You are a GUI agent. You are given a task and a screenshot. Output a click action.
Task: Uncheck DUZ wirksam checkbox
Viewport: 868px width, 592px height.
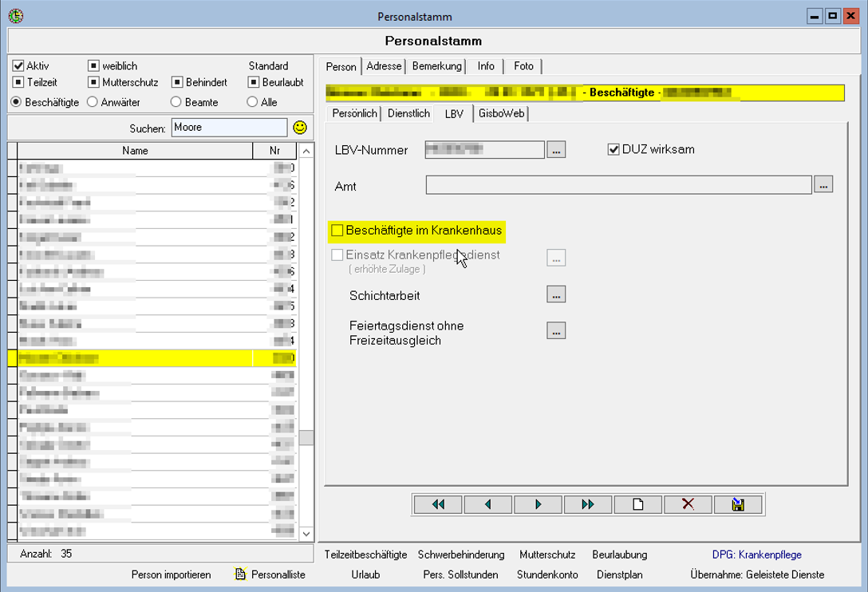point(613,149)
